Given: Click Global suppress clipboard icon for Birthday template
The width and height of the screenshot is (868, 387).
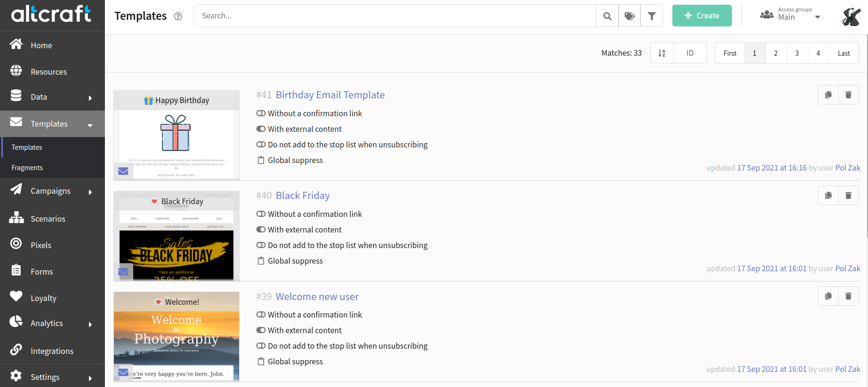Looking at the screenshot, I should point(261,160).
